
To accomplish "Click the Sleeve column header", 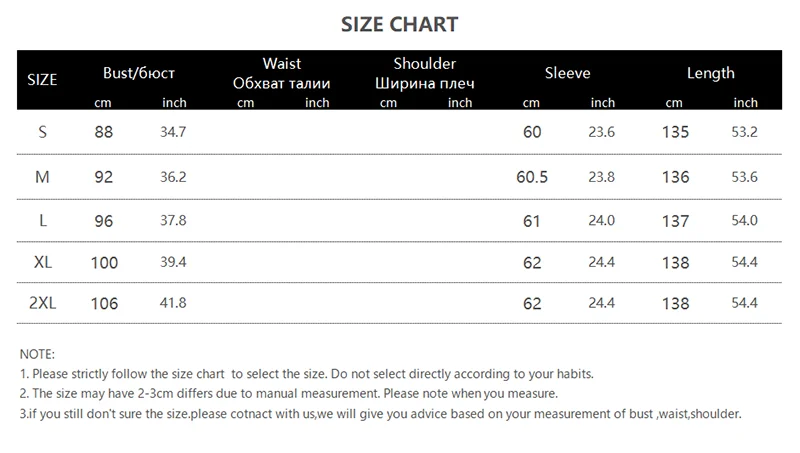I will tap(567, 73).
